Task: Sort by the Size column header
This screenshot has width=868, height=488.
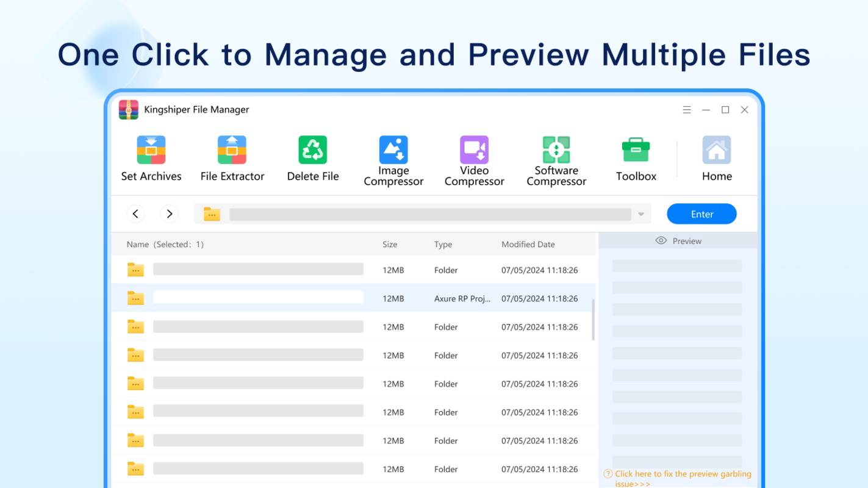Action: tap(390, 245)
